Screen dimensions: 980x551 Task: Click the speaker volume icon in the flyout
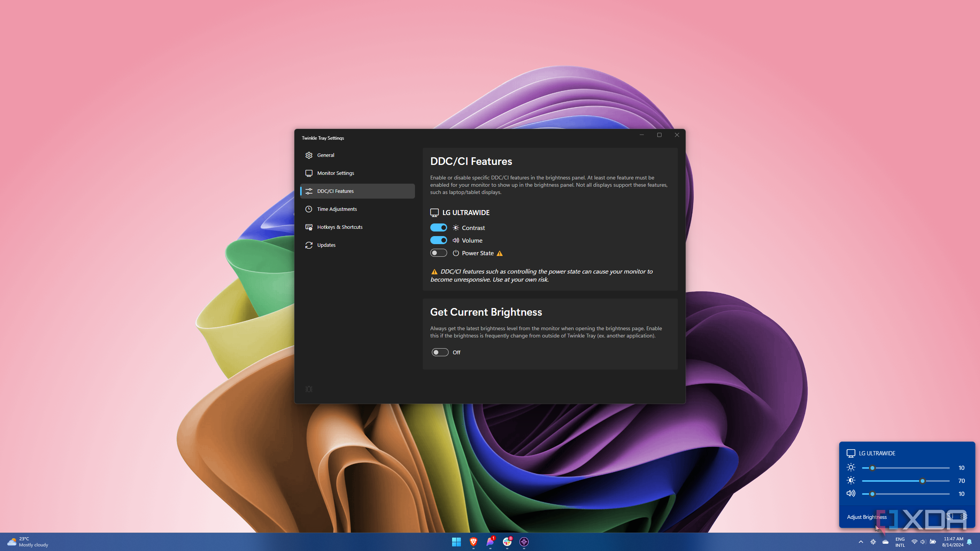(x=851, y=494)
